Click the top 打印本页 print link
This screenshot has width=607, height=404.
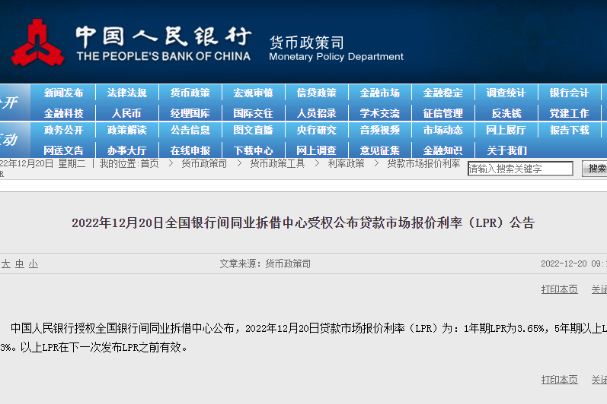tap(559, 289)
